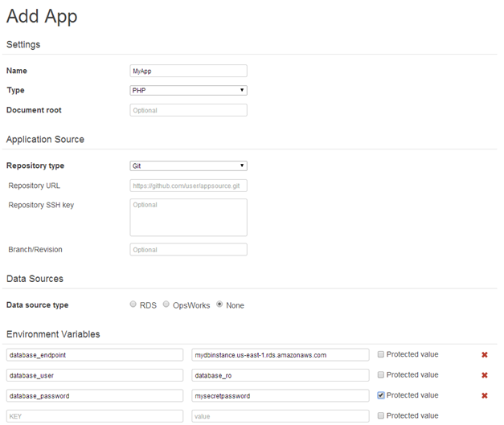Choose the OpsWorks data source option
504x425 pixels.
(x=166, y=304)
